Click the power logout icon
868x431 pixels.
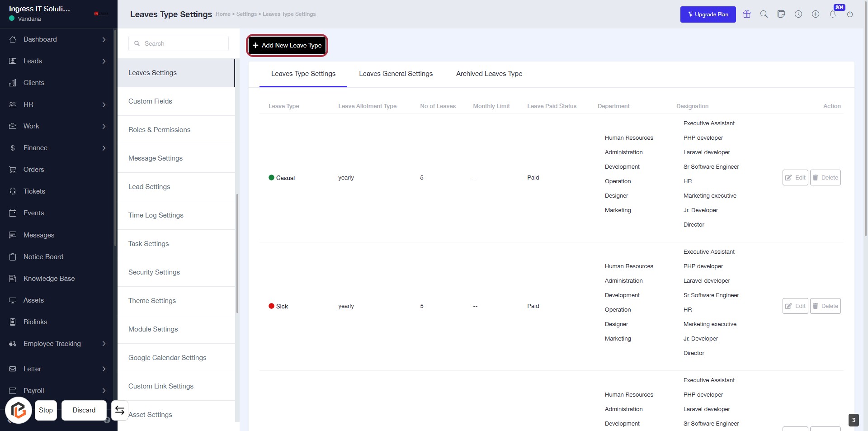850,14
